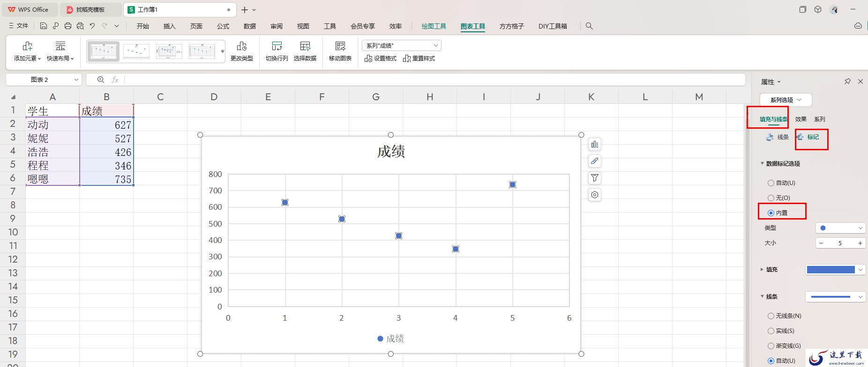868x367 pixels.
Task: Collapse the 线条 line section
Action: pos(762,297)
